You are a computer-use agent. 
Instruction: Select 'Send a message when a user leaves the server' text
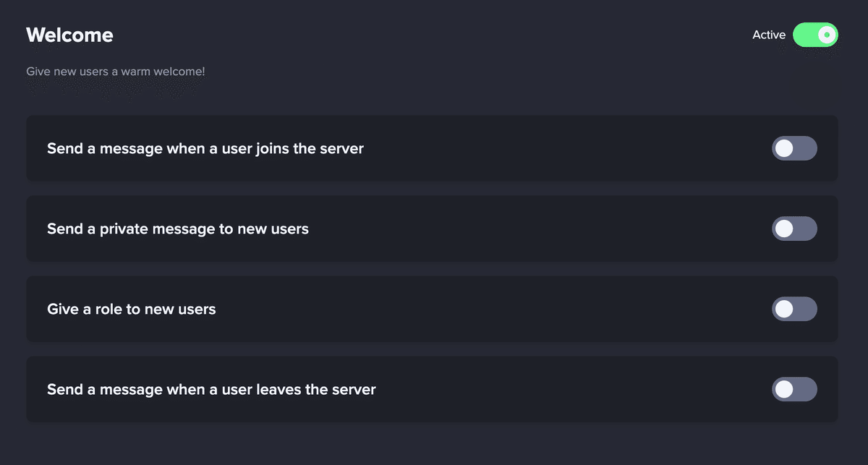tap(211, 390)
